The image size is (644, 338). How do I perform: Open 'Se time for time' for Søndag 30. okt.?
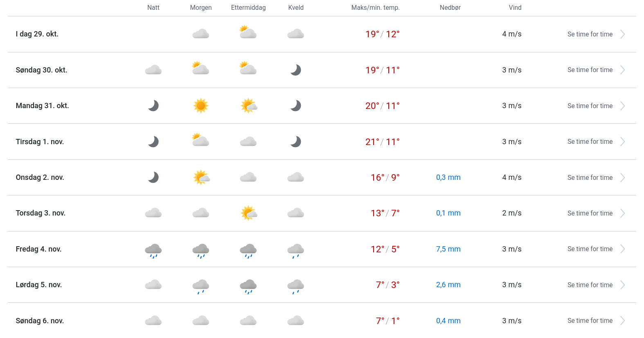coord(590,70)
